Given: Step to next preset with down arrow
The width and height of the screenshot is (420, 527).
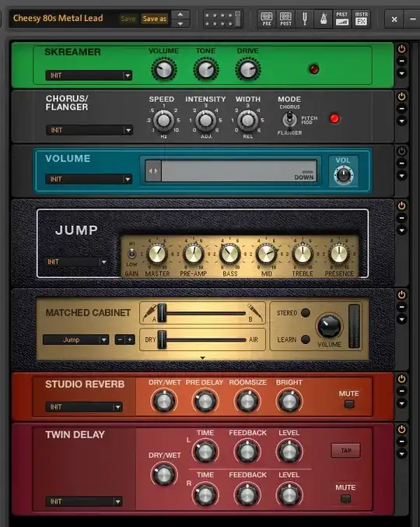Looking at the screenshot, I should (180, 23).
